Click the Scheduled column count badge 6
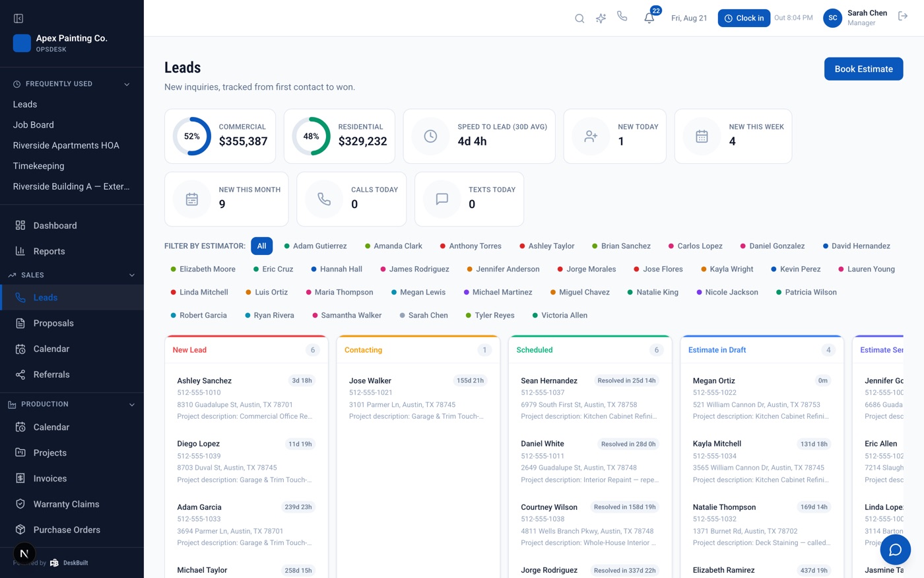924x578 pixels. point(656,350)
